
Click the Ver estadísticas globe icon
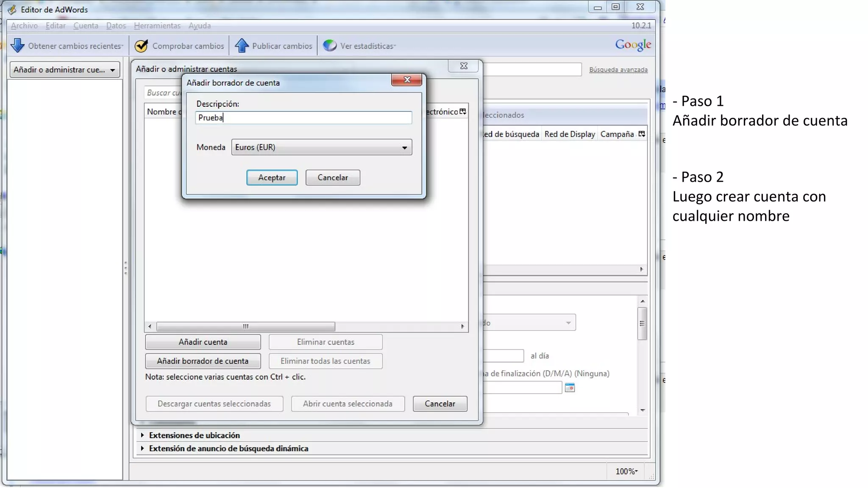329,45
